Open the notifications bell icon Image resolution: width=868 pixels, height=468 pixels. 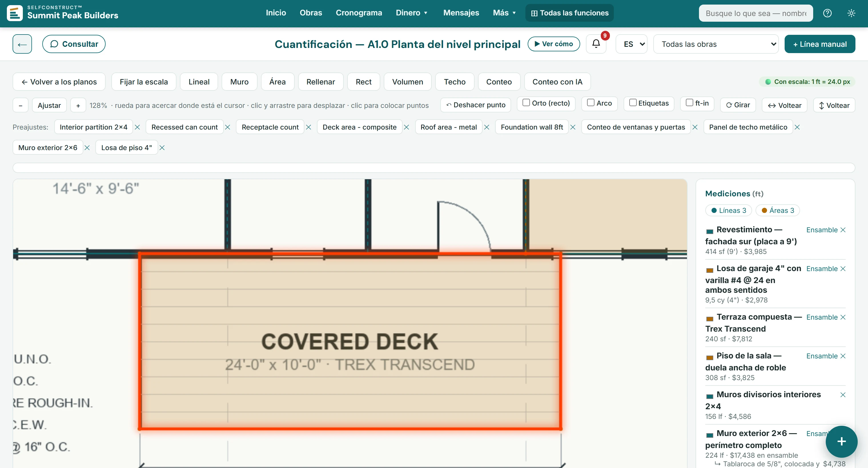tap(596, 44)
